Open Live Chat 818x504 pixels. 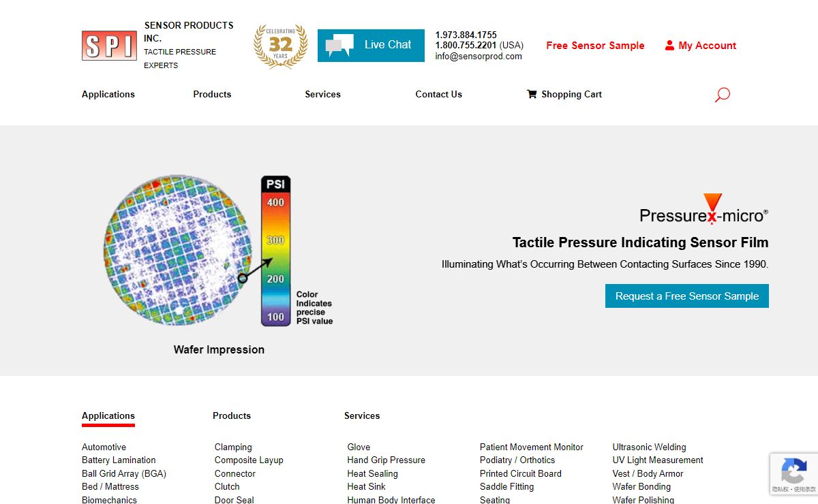point(371,46)
